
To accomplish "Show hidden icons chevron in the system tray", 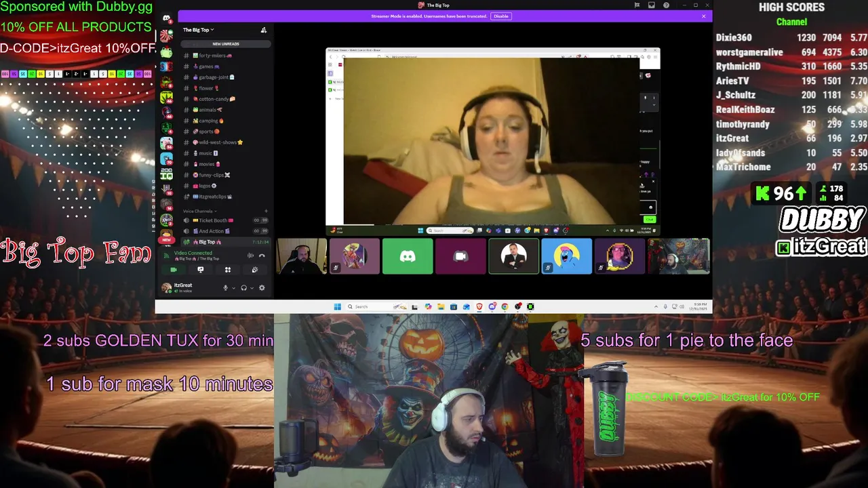I will pos(656,306).
